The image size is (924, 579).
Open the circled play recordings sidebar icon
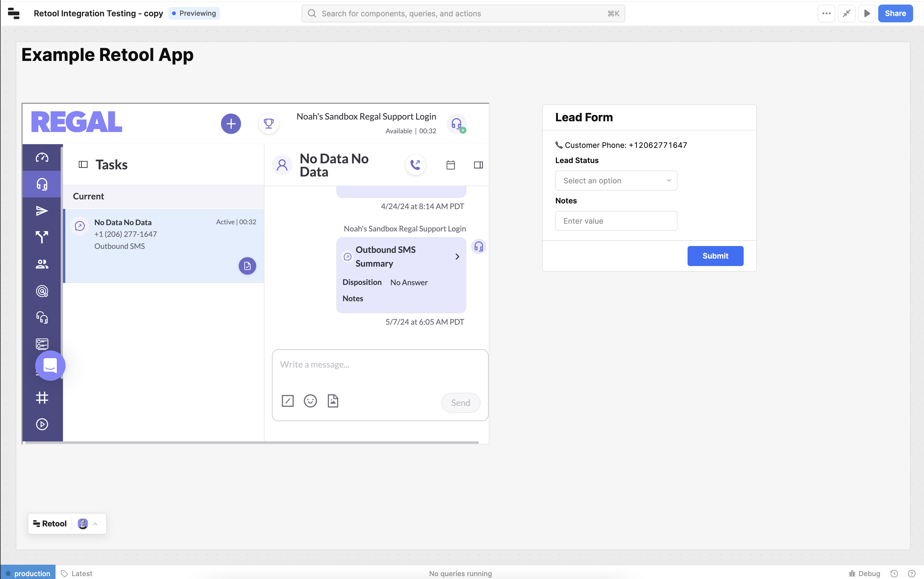click(x=42, y=424)
